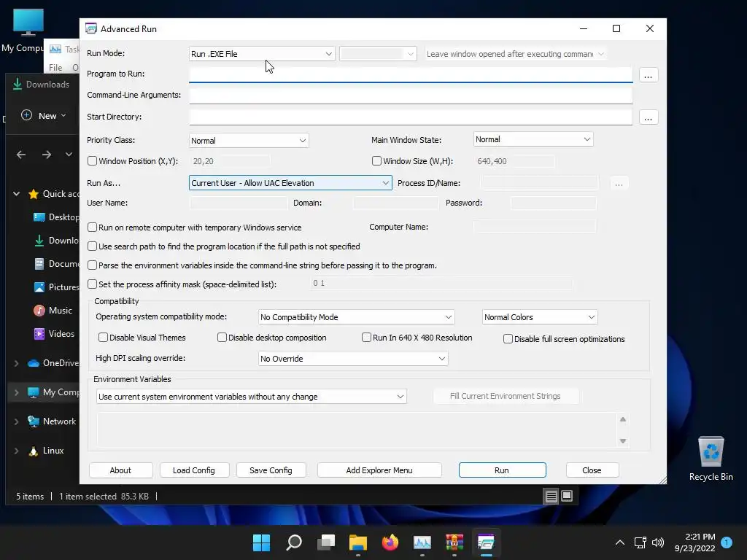Click the Run button

tap(502, 470)
